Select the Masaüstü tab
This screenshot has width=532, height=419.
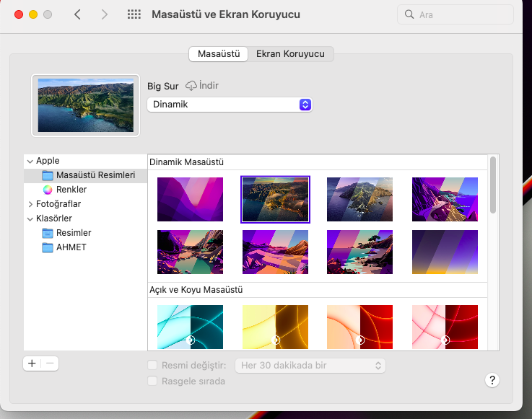click(x=219, y=54)
